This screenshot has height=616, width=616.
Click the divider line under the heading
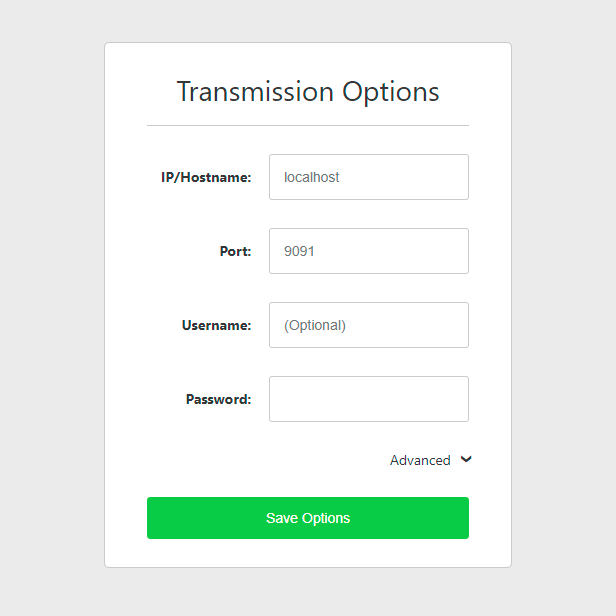point(308,126)
